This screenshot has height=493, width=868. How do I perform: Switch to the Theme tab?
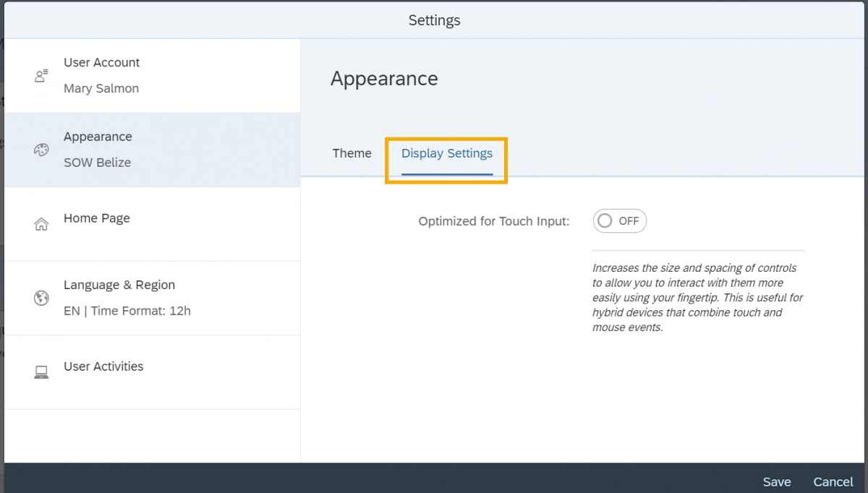point(352,153)
